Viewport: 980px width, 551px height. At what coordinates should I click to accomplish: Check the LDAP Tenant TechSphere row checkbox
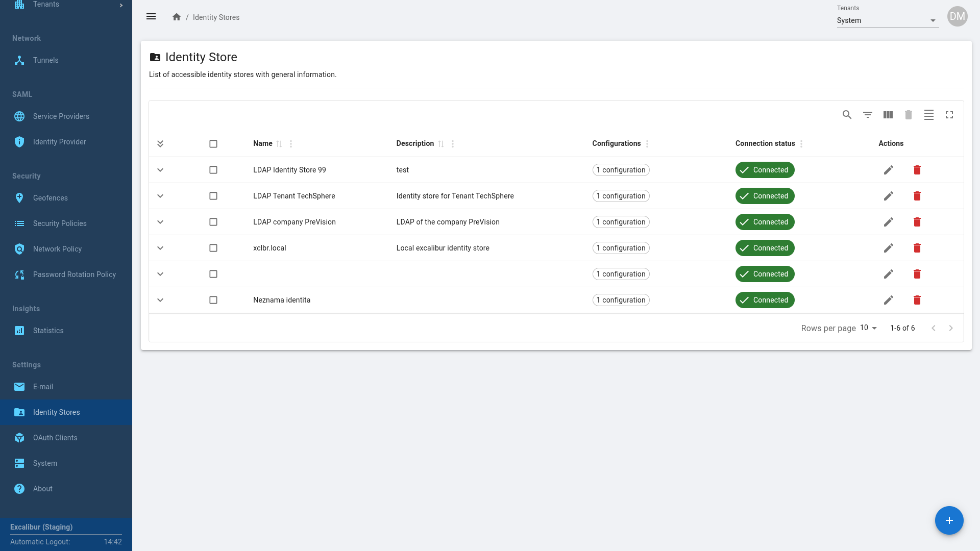(213, 196)
